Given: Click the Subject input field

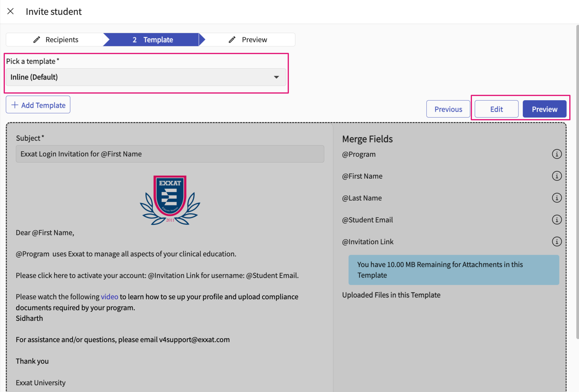Looking at the screenshot, I should pos(170,154).
